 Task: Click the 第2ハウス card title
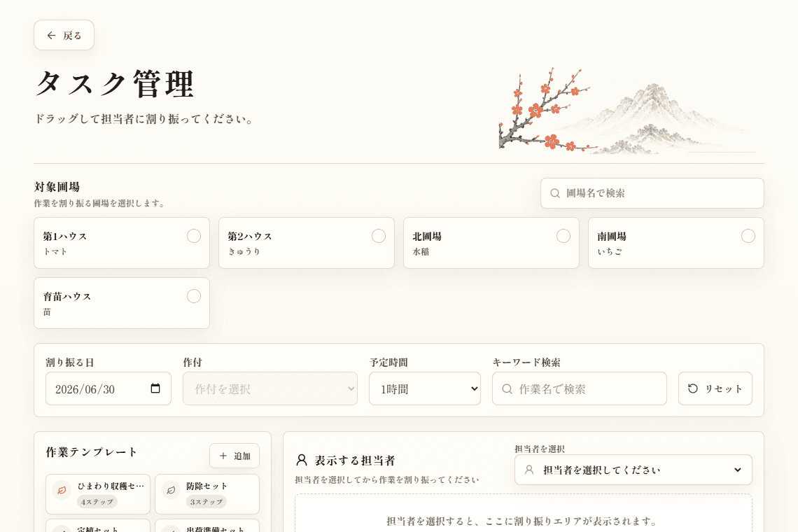click(250, 236)
